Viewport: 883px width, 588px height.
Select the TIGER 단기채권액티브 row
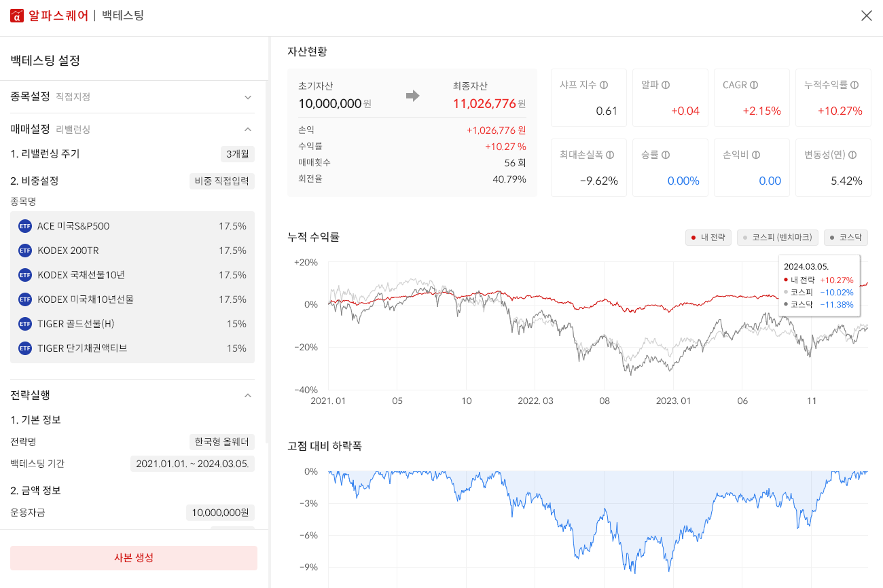(132, 348)
